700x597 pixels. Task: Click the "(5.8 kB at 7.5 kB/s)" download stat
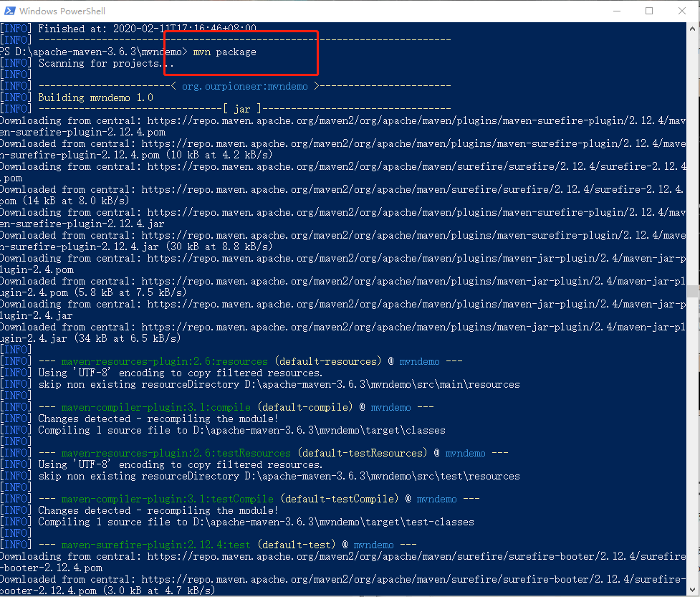coord(130,292)
